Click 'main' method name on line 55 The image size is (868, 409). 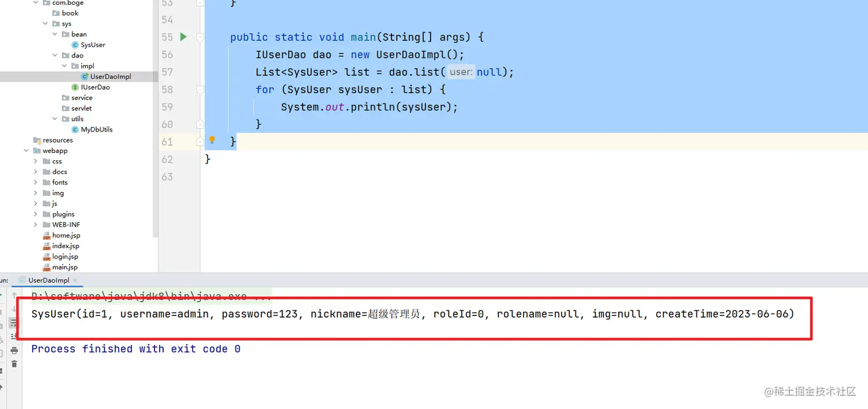pyautogui.click(x=363, y=37)
